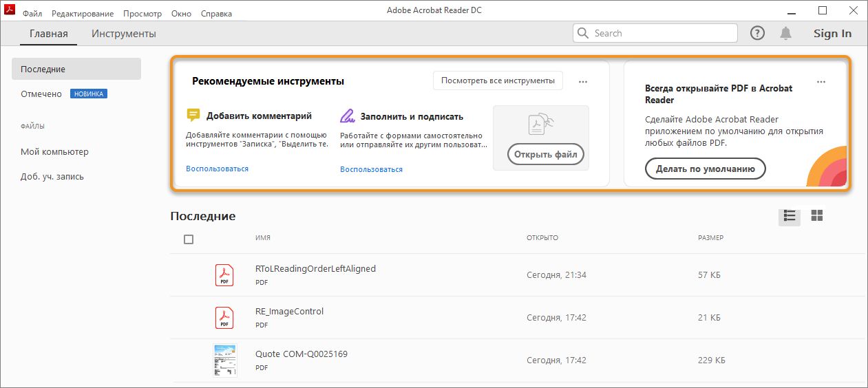Image resolution: width=868 pixels, height=388 pixels.
Task: Switch to list view icon
Action: pos(790,216)
